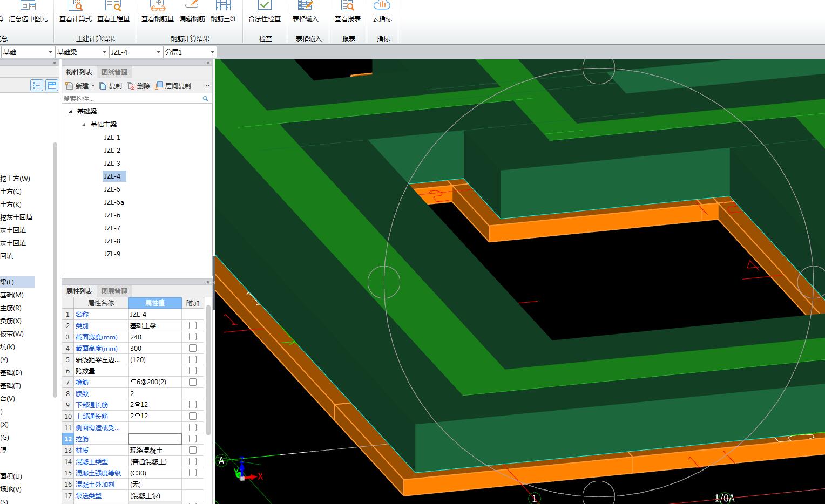825x504 pixels.
Task: Open 钢筋三维 view tool
Action: pos(224,12)
